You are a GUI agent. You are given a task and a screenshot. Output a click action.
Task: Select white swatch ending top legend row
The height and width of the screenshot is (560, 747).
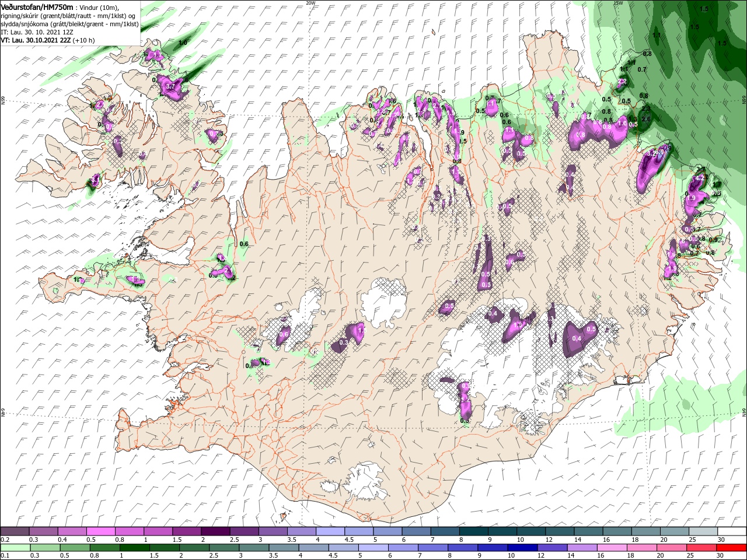732,531
